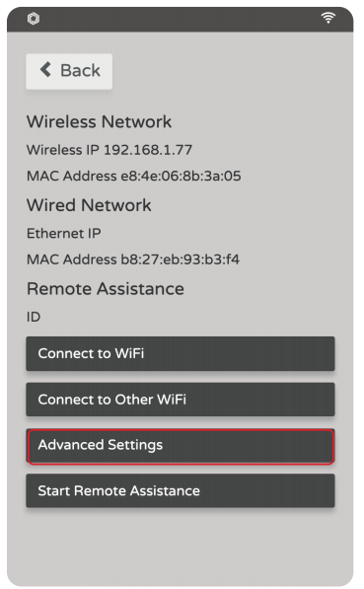Launch Start Remote Assistance
Screen dimensions: 364x589
181,490
